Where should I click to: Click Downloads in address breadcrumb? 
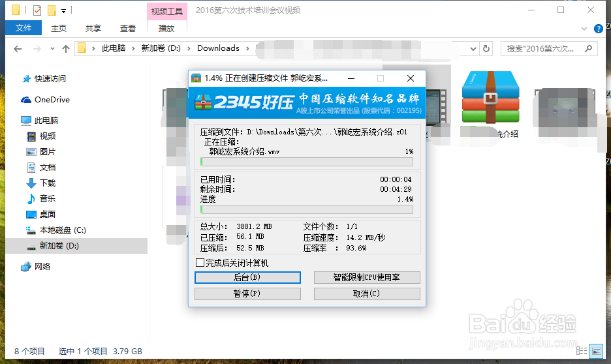(218, 48)
